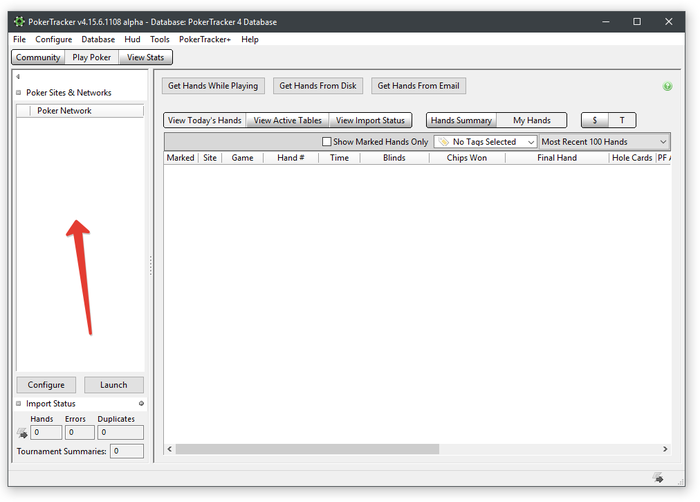Select View Today's Hands tab

tap(204, 120)
